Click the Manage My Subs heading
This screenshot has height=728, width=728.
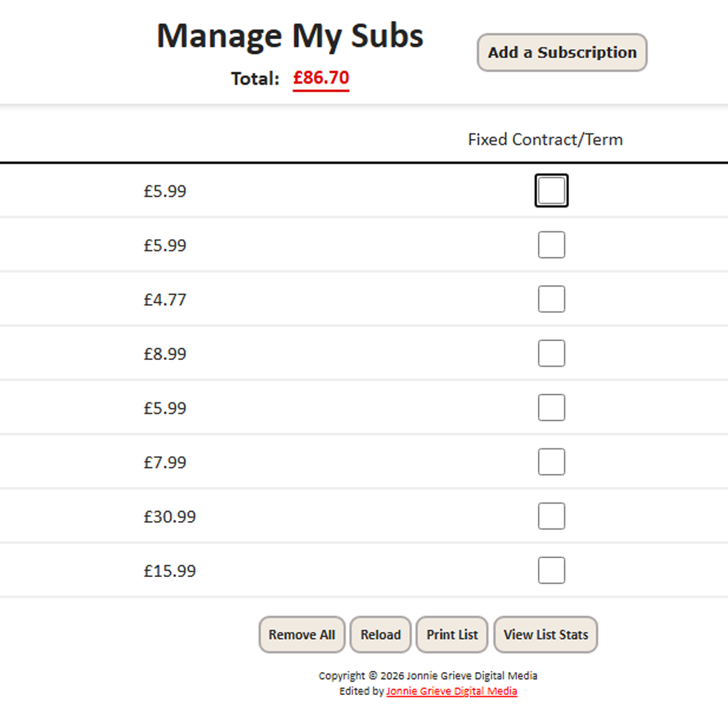click(290, 36)
